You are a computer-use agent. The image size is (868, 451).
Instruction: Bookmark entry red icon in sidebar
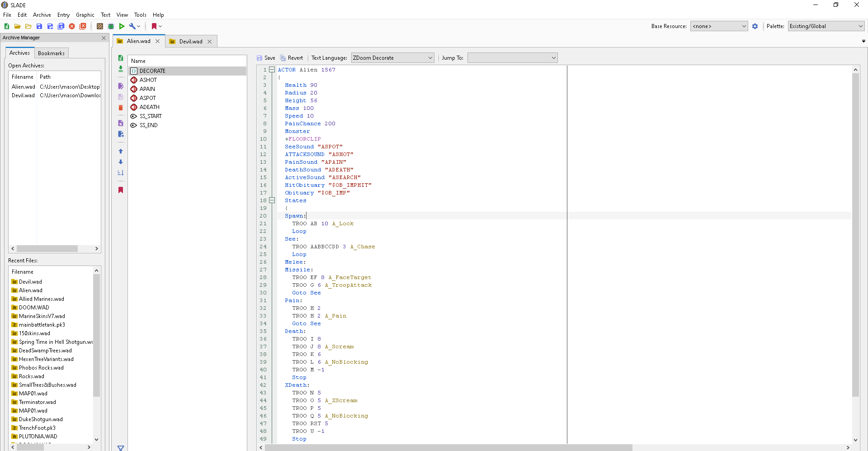pos(121,190)
